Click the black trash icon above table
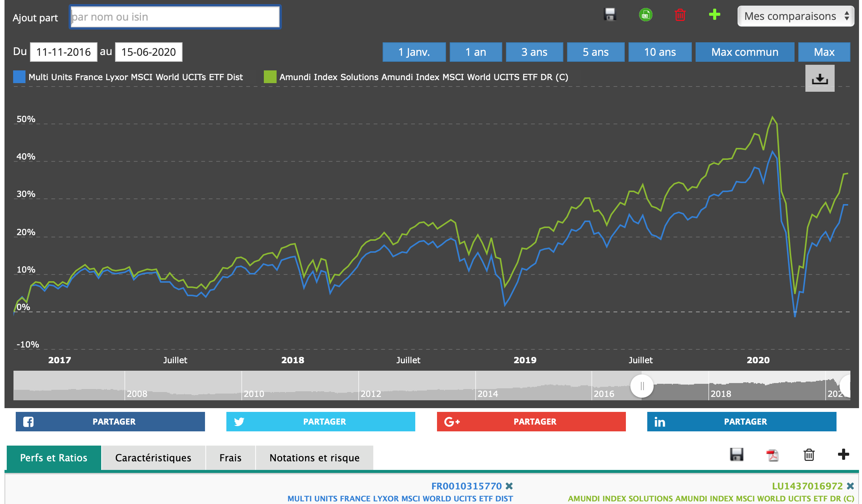This screenshot has width=862, height=504. pyautogui.click(x=809, y=455)
